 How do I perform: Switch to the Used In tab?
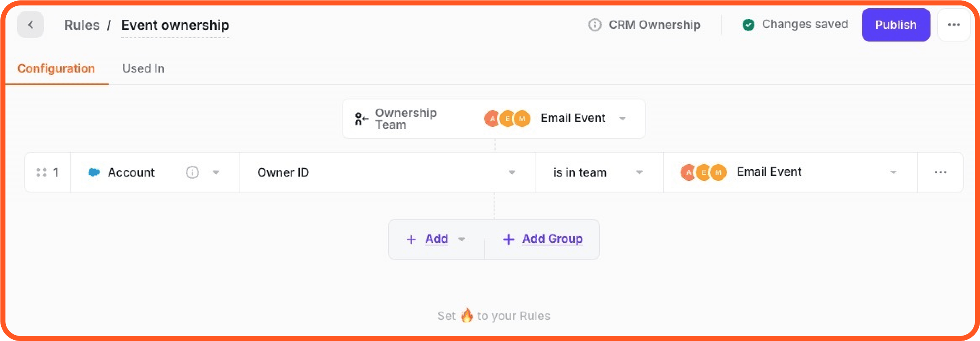143,68
